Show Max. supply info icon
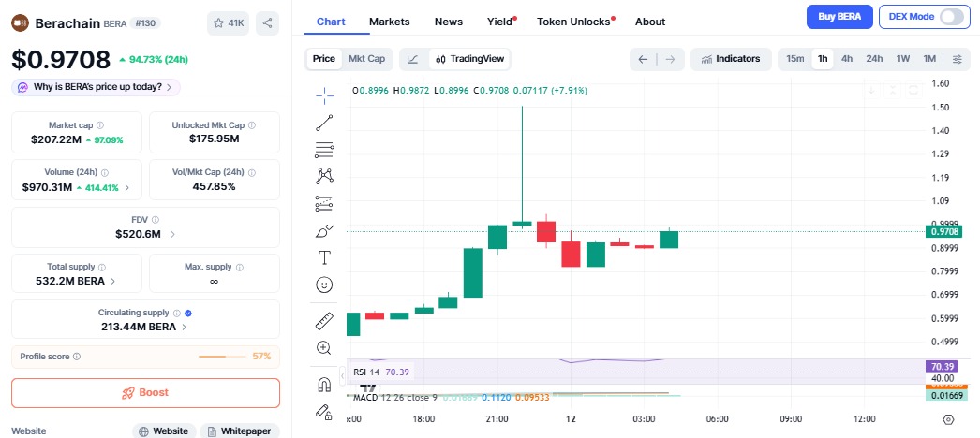980x438 pixels. [x=240, y=267]
